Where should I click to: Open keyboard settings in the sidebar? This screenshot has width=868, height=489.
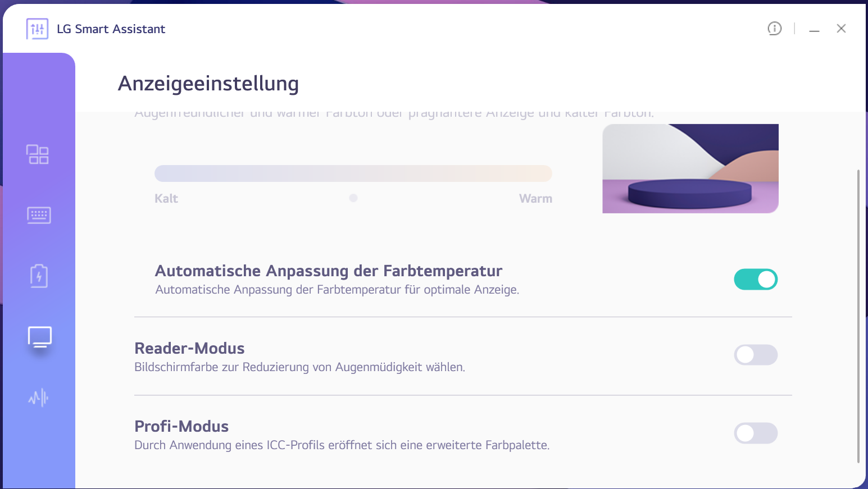pos(39,215)
